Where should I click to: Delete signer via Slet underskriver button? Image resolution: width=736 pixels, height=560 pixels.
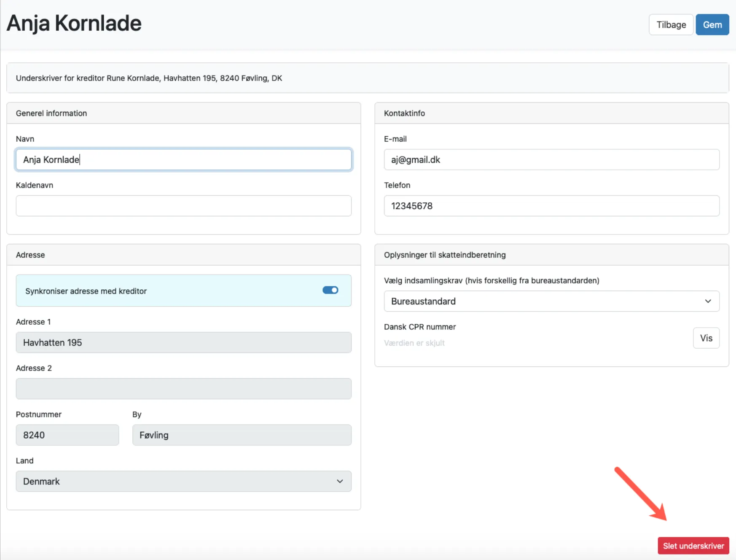pos(693,546)
